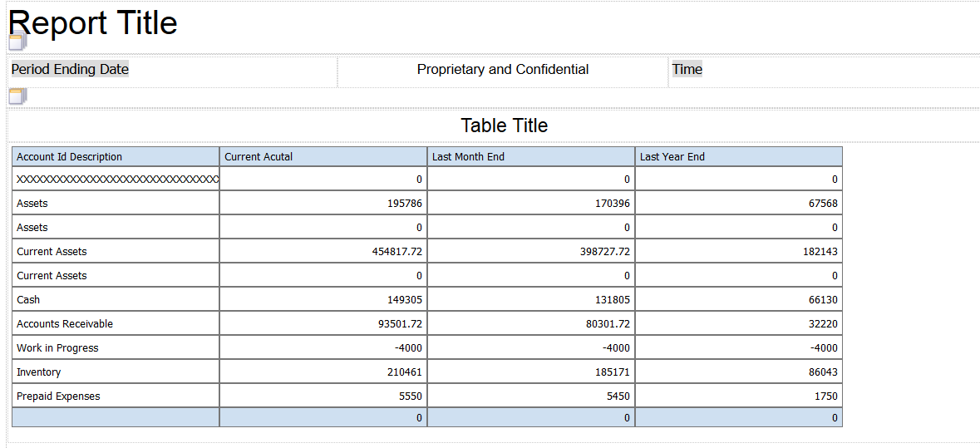The height and width of the screenshot is (448, 980).
Task: Select the value 67568
Action: pyautogui.click(x=823, y=204)
